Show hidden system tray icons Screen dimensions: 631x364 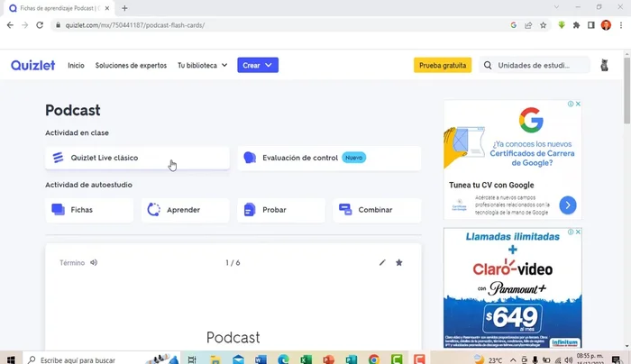pyautogui.click(x=513, y=360)
